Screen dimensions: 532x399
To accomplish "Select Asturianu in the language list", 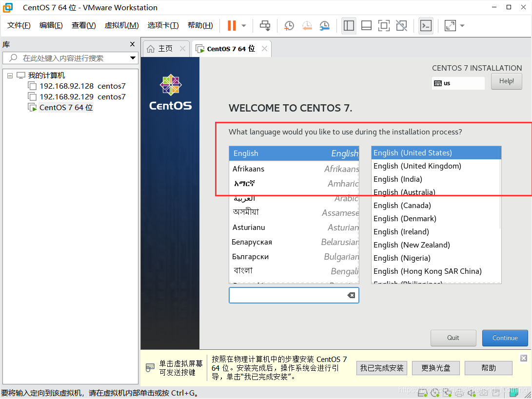I will click(294, 228).
